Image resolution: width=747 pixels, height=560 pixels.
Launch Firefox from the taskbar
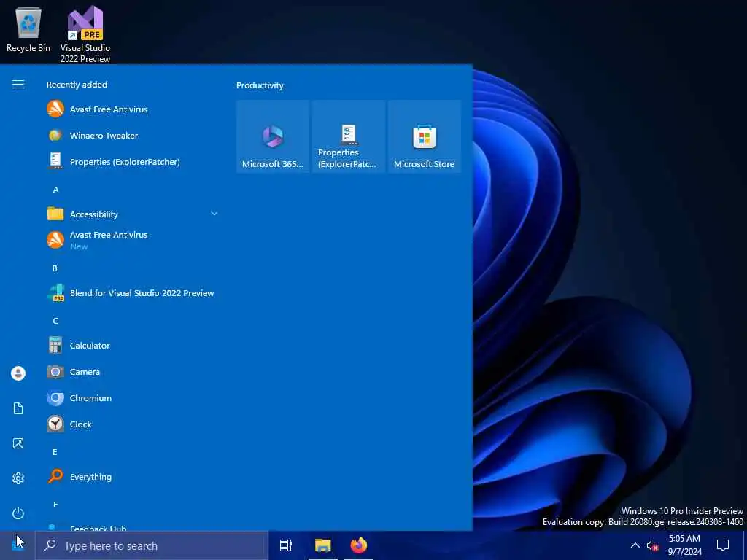tap(359, 545)
